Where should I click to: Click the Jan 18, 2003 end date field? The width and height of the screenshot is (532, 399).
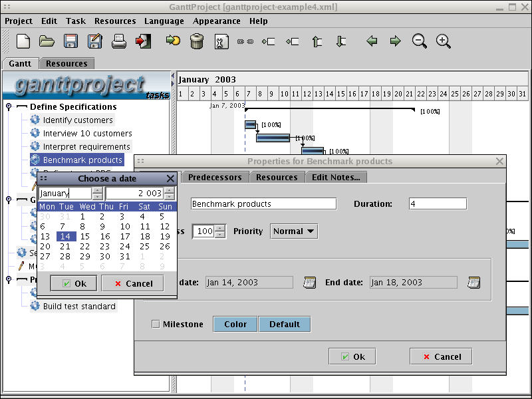click(414, 282)
